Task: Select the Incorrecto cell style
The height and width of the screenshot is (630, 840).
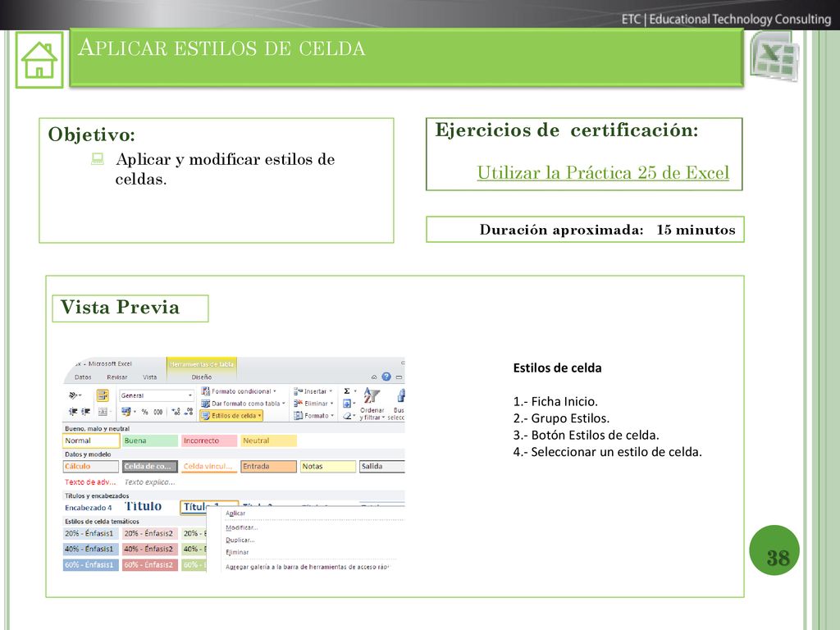Action: 209,441
